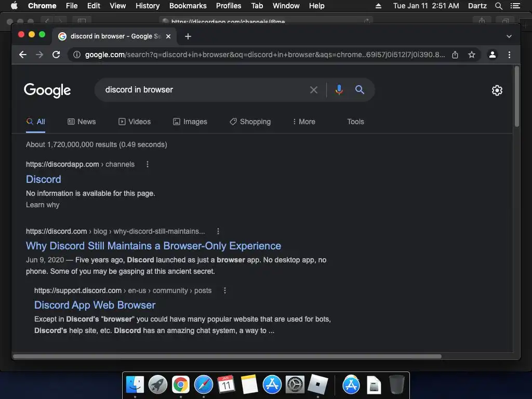The height and width of the screenshot is (399, 532).
Task: Expand the More search filters menu
Action: tap(304, 122)
